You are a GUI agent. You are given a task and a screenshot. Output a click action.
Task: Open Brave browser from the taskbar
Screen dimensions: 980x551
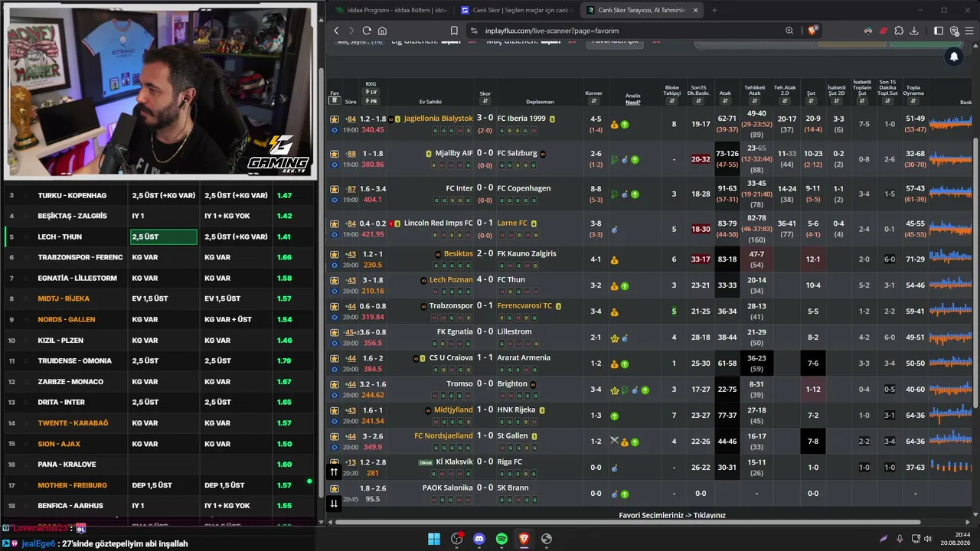point(524,539)
